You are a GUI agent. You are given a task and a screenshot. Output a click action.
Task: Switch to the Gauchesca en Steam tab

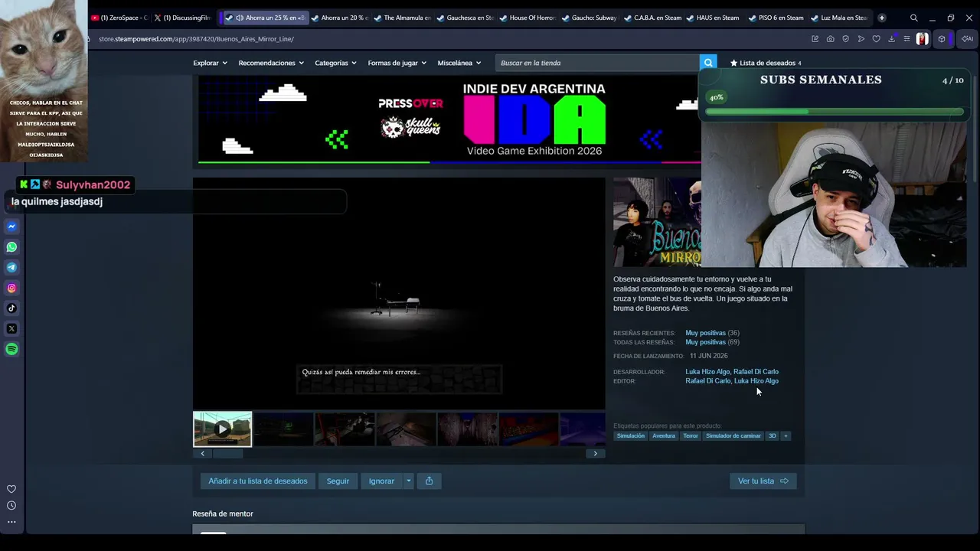(x=465, y=18)
